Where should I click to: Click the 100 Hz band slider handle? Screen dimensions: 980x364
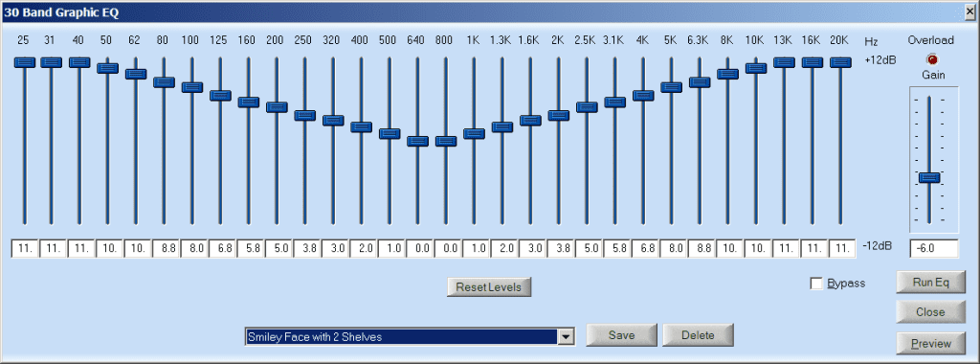[191, 87]
